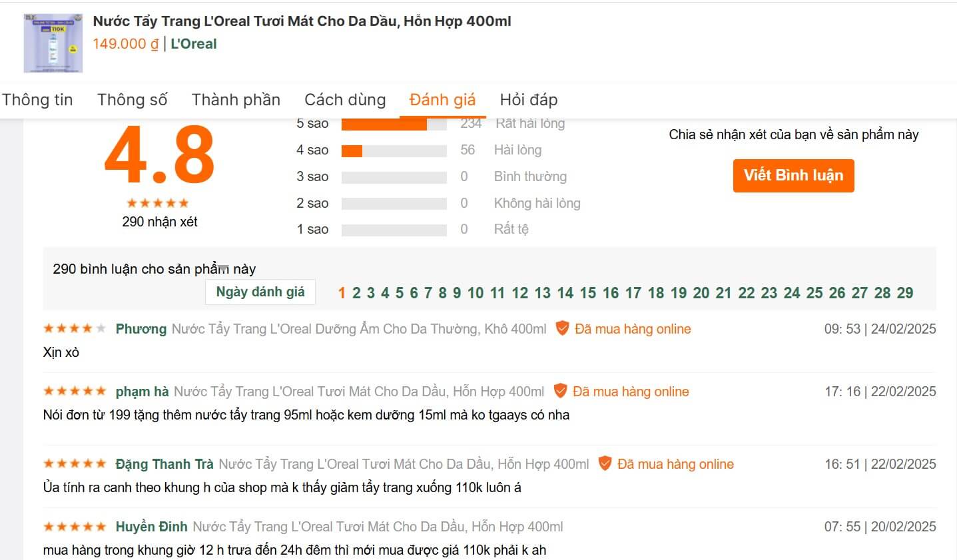Click the product thumbnail image at top left
The width and height of the screenshot is (957, 560).
tap(53, 42)
